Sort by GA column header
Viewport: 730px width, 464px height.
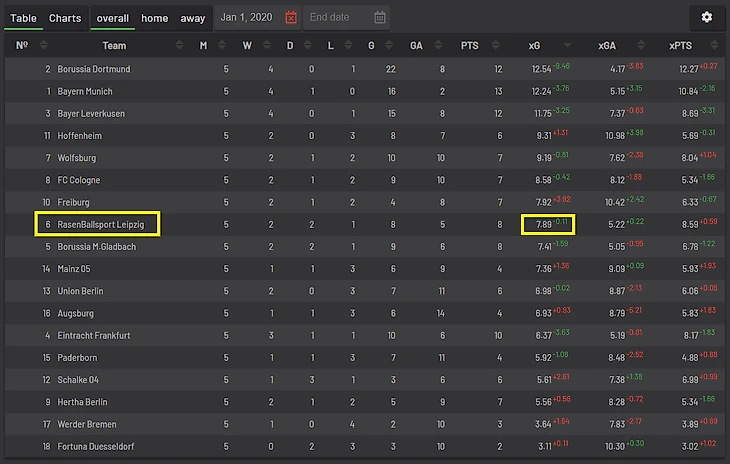coord(415,45)
